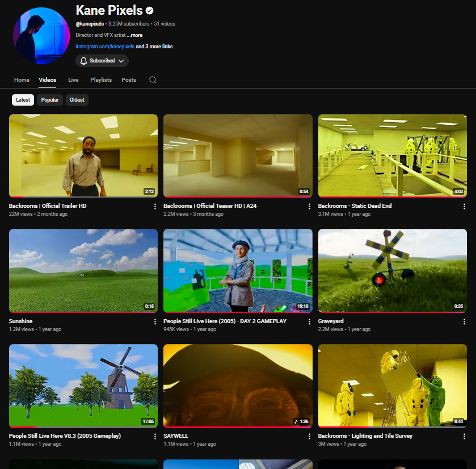Open three-dot menu for Sunshine video

pyautogui.click(x=155, y=322)
